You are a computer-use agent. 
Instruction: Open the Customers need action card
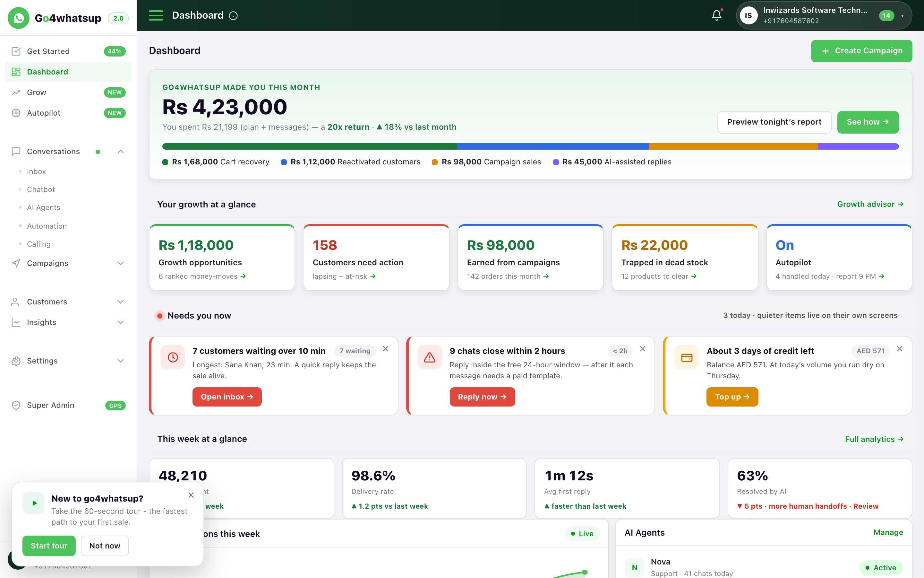pos(376,257)
